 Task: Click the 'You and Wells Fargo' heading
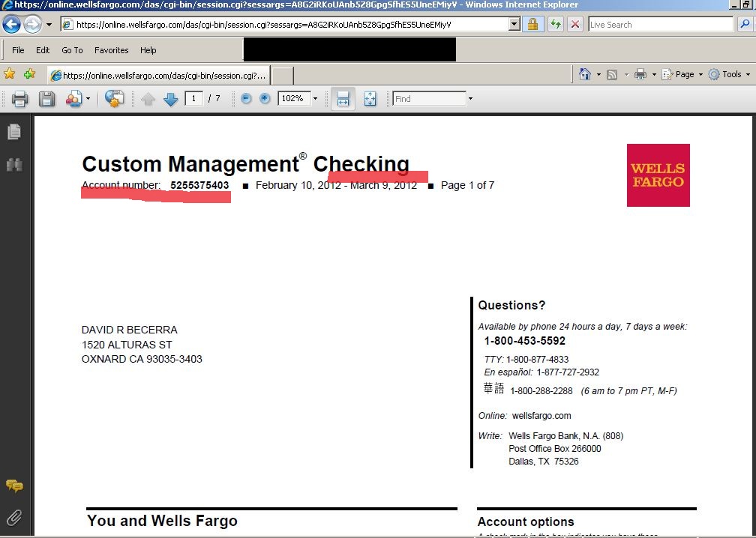[162, 521]
